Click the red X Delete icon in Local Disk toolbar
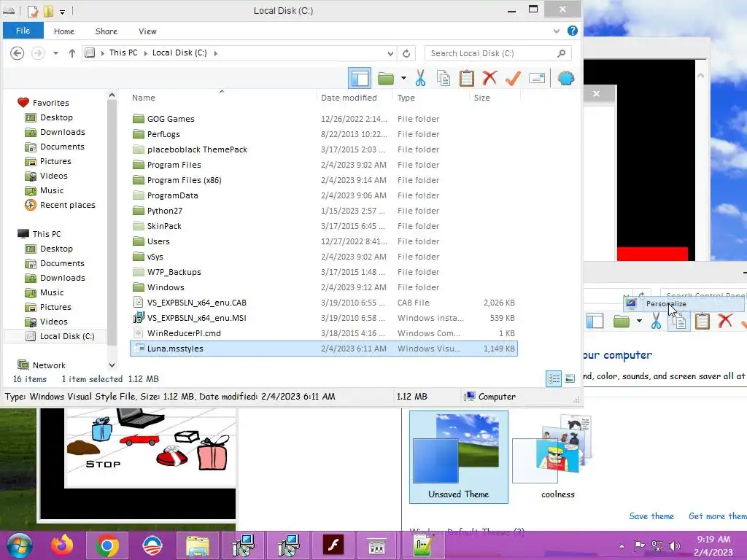Screen dimensions: 747x560 tap(489, 78)
